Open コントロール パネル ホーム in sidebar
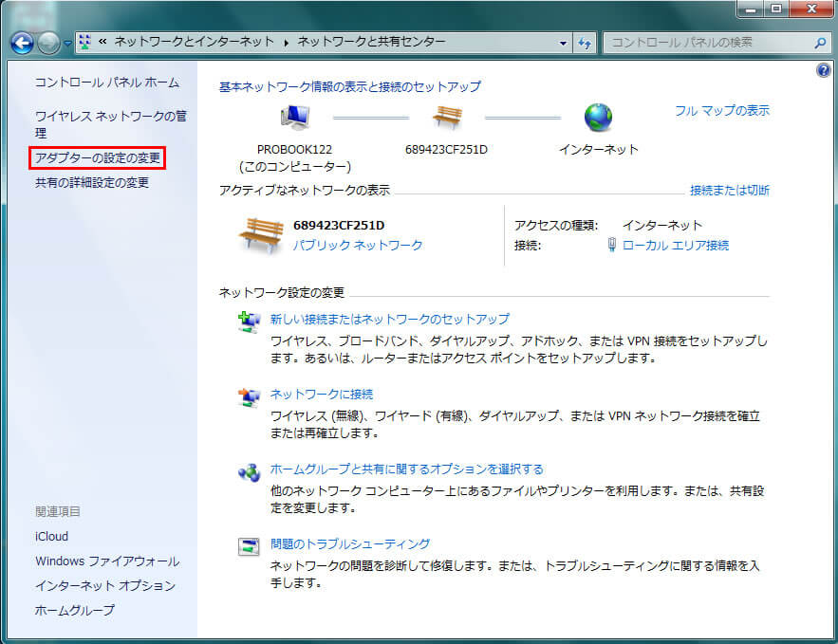The width and height of the screenshot is (838, 644). coord(106,83)
